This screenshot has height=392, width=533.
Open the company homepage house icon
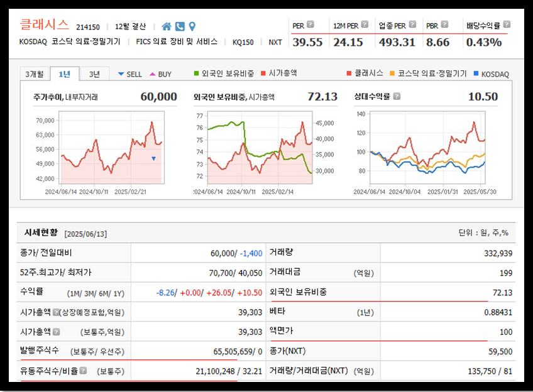point(166,26)
